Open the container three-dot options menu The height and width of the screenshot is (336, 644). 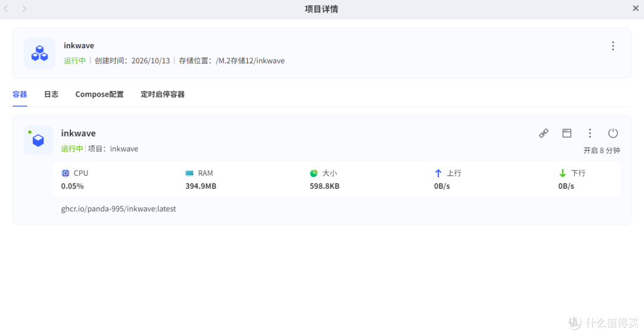[x=590, y=133]
